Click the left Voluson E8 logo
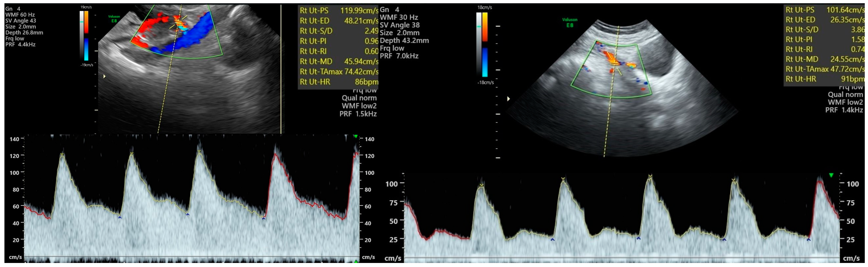The height and width of the screenshot is (267, 868). [114, 19]
